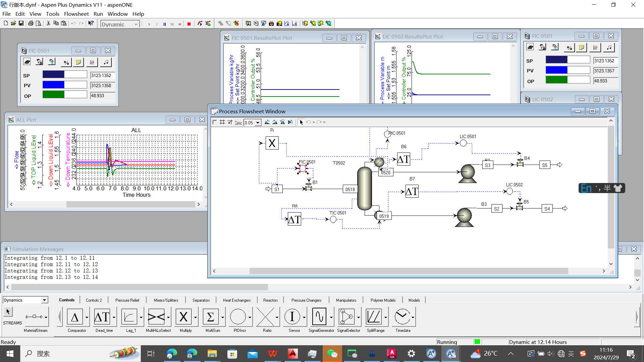Image resolution: width=644 pixels, height=362 pixels.
Task: Pick the Dead_time block from Controls palette
Action: 102,317
